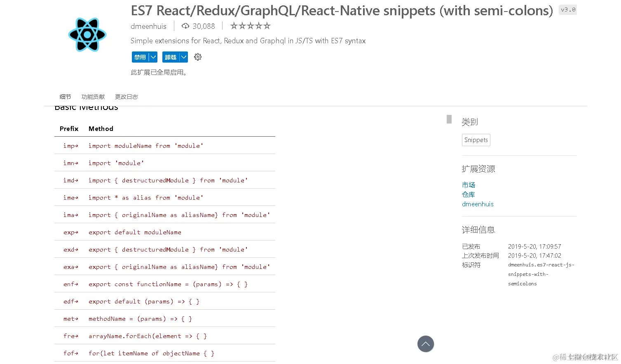
Task: Click the 卸载 (uninstall) button
Action: click(171, 57)
